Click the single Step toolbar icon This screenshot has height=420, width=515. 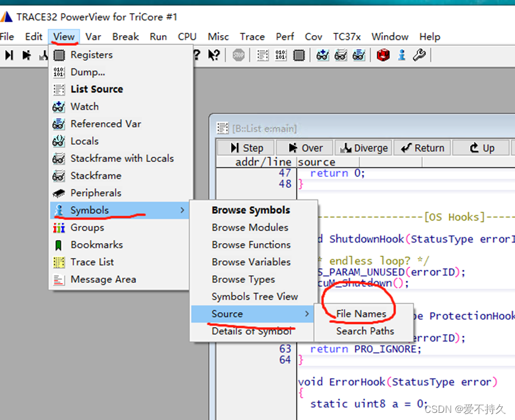(9, 55)
